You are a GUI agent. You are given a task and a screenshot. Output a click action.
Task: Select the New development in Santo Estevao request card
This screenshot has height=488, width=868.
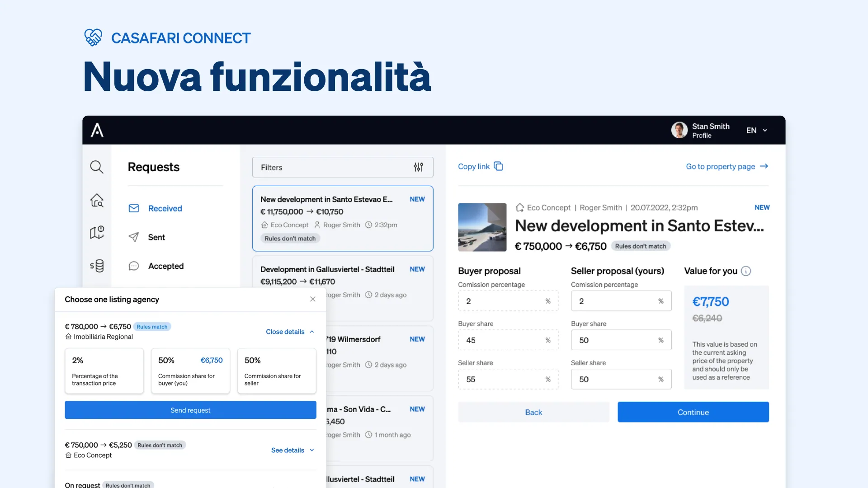[x=343, y=218]
